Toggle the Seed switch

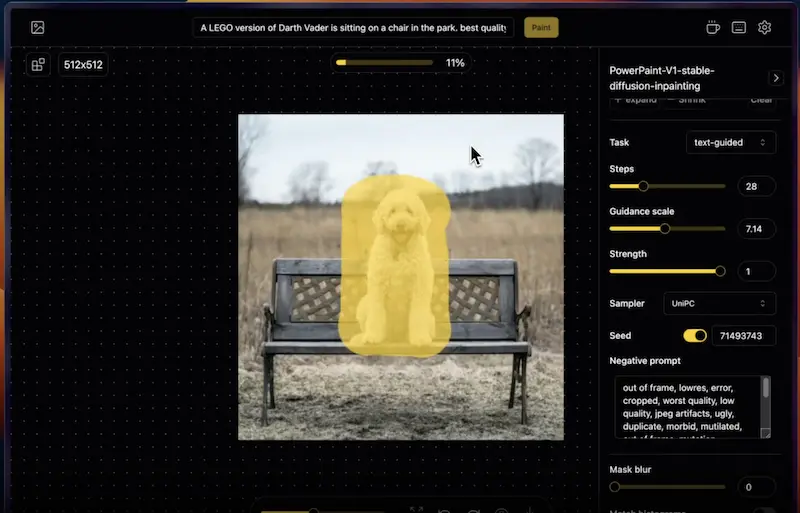tap(695, 335)
